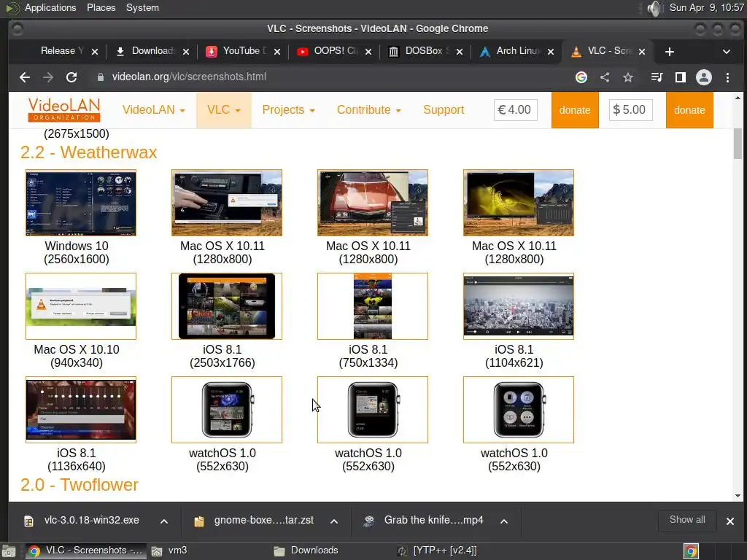
Task: Open iOS 8.1 1104x621 city video thumbnail
Action: click(519, 306)
